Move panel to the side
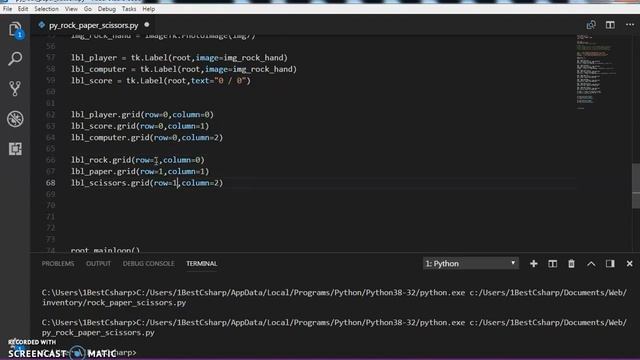This screenshot has width=640, height=360. pyautogui.click(x=610, y=264)
